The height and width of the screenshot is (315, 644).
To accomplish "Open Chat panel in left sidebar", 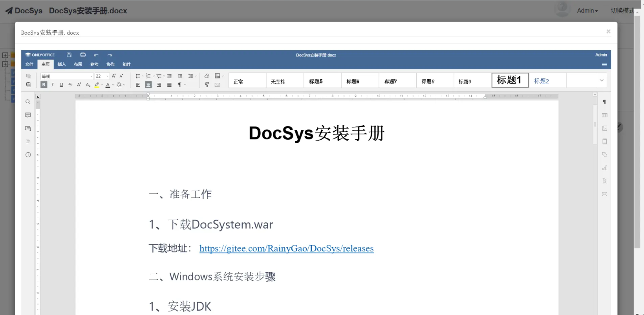I will click(x=28, y=128).
